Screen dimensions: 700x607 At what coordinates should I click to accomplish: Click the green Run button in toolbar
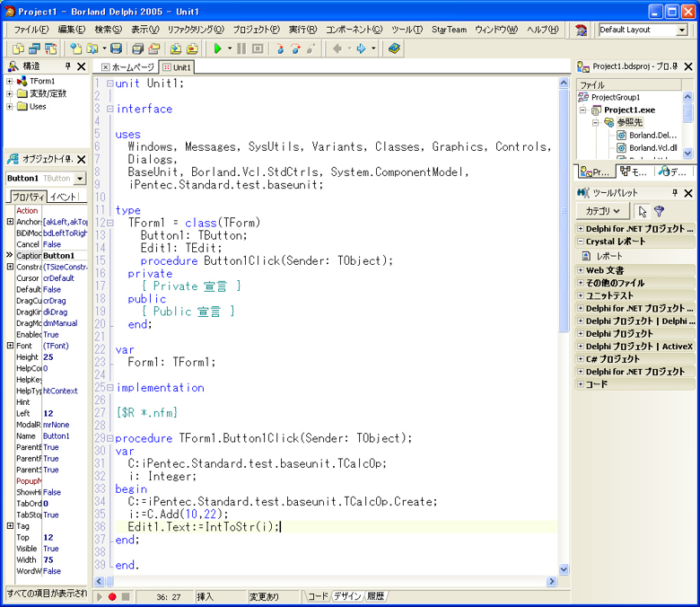tap(218, 48)
